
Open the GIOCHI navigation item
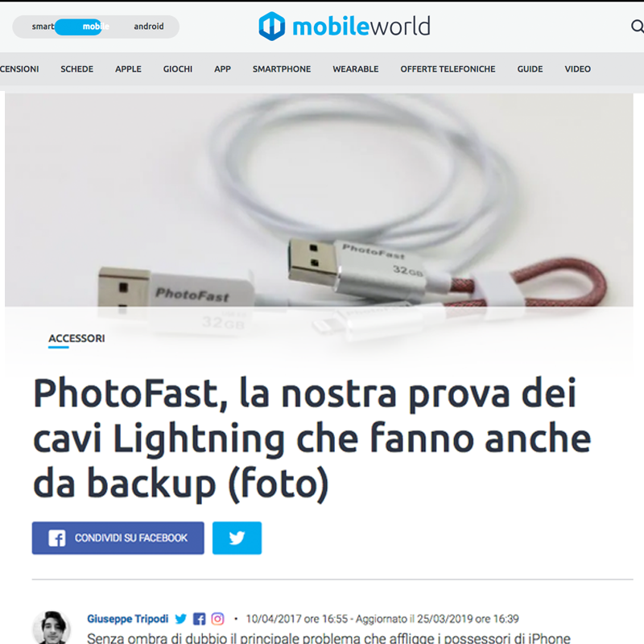(x=178, y=69)
